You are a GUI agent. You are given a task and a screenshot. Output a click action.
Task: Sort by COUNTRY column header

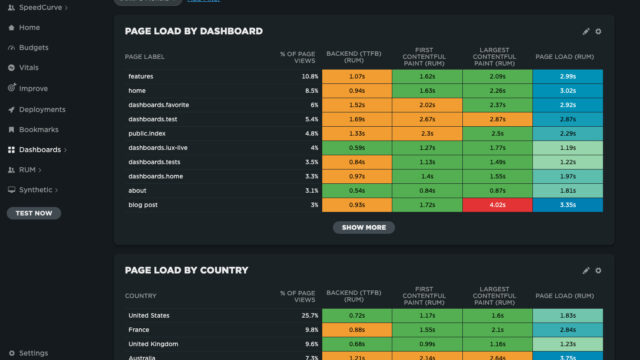tap(140, 296)
